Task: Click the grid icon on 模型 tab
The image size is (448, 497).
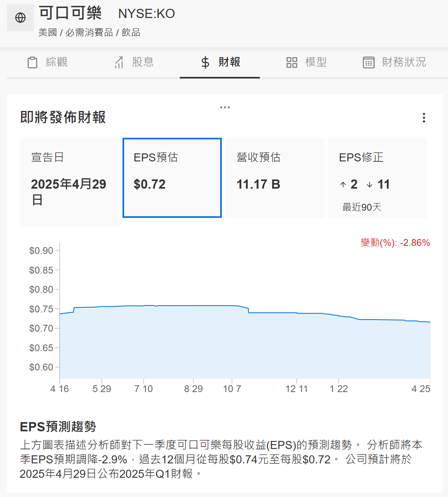Action: 292,62
